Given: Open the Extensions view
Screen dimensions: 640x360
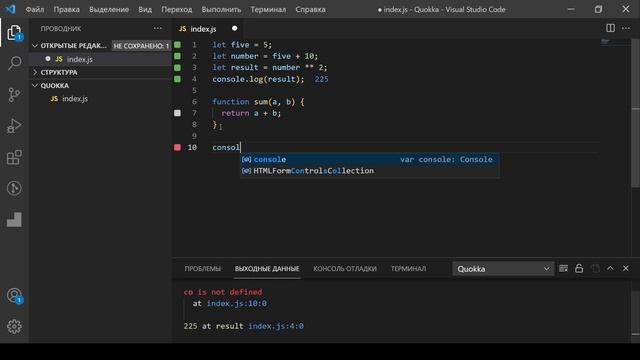Looking at the screenshot, I should point(14,157).
